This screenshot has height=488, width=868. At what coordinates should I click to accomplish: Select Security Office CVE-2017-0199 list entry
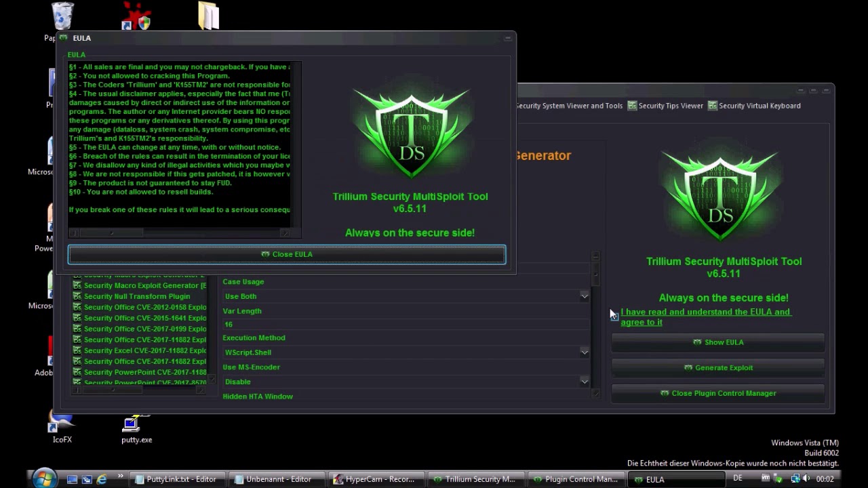[x=140, y=329]
